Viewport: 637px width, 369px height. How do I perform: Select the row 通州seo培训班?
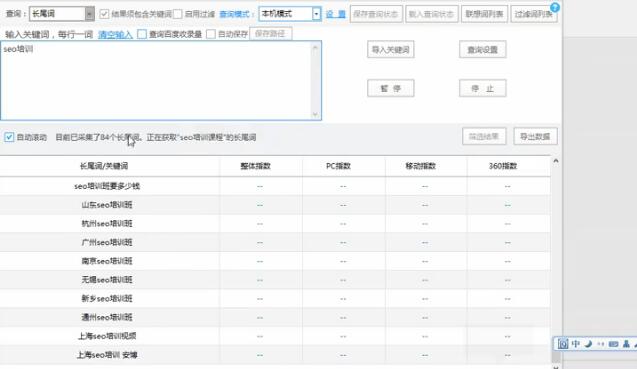click(275, 317)
